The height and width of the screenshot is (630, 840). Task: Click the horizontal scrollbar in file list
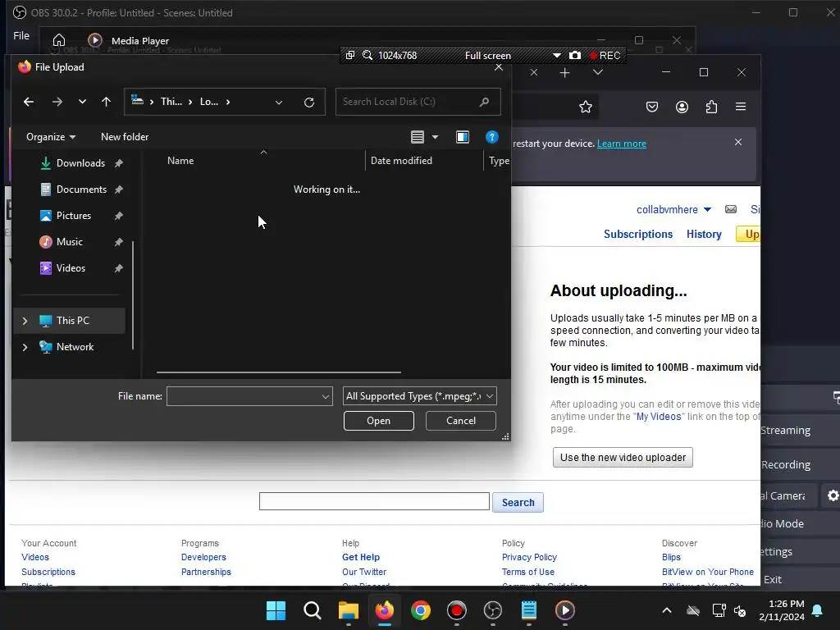(x=279, y=372)
